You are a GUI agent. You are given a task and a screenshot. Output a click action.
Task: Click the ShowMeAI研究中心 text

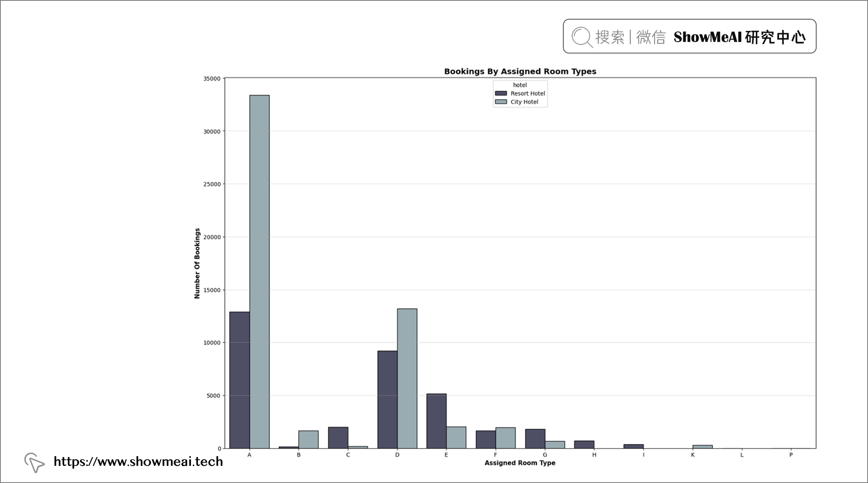pyautogui.click(x=739, y=37)
